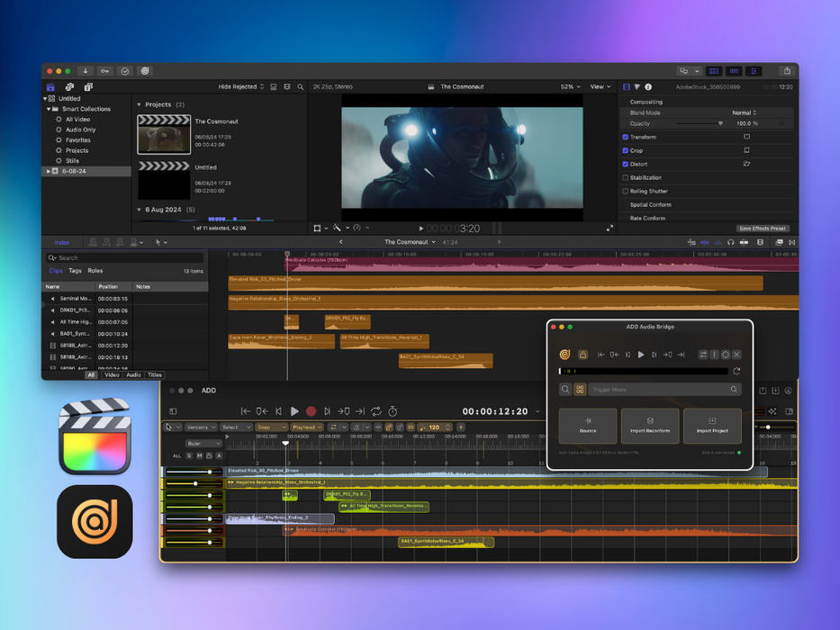Expand the 6-08-24 event in sidebar
Image resolution: width=840 pixels, height=630 pixels.
pos(48,171)
